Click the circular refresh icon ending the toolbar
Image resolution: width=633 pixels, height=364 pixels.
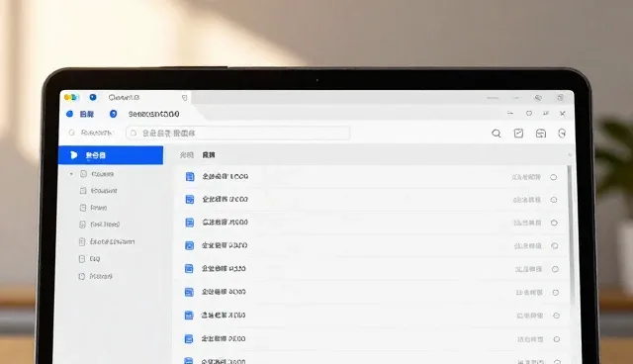tap(562, 134)
